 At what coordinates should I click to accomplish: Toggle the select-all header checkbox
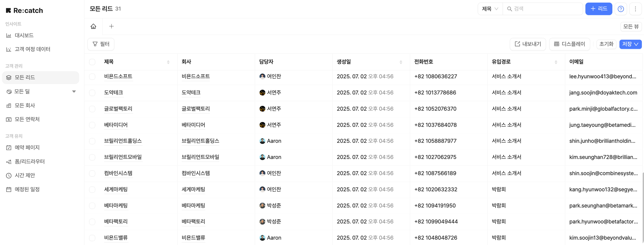[x=92, y=62]
